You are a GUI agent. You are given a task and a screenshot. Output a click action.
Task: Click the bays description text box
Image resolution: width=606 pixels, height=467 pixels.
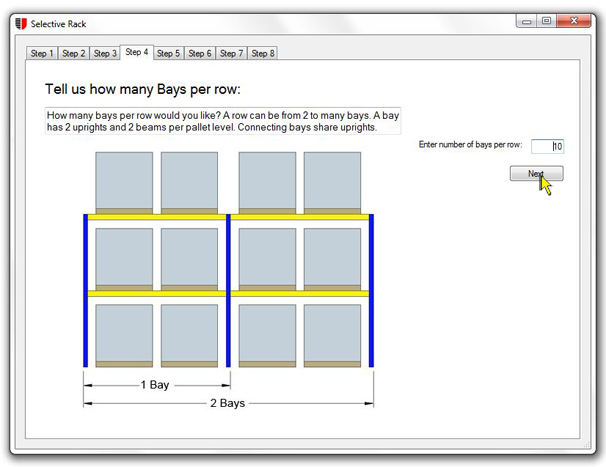pyautogui.click(x=223, y=121)
